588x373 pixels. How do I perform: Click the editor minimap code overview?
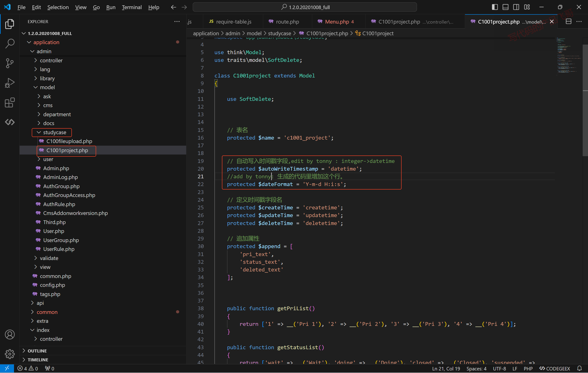tap(568, 56)
